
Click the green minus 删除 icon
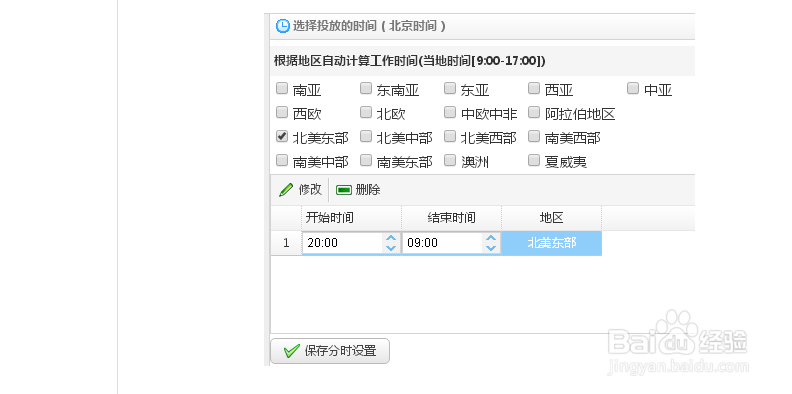coord(343,190)
